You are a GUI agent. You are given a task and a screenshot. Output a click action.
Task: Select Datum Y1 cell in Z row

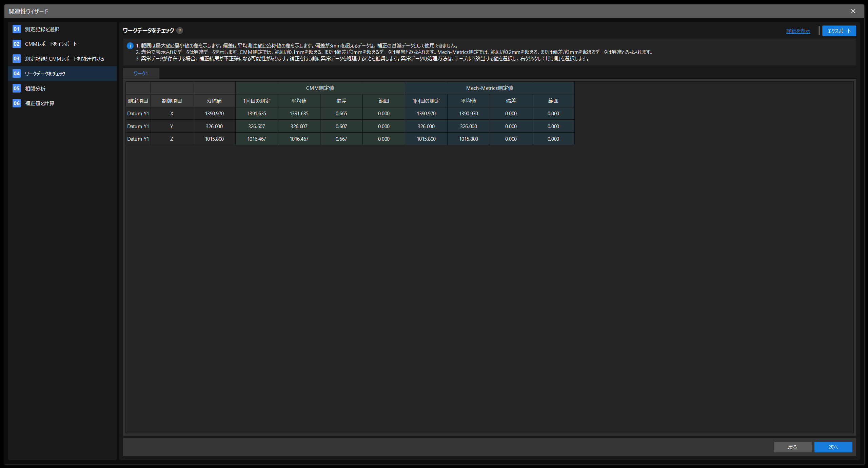[x=138, y=139]
